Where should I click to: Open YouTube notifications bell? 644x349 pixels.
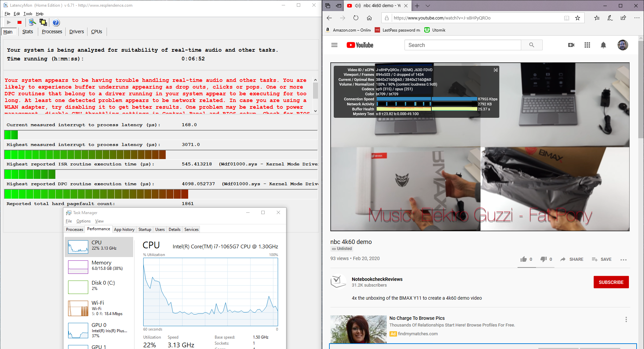[603, 45]
